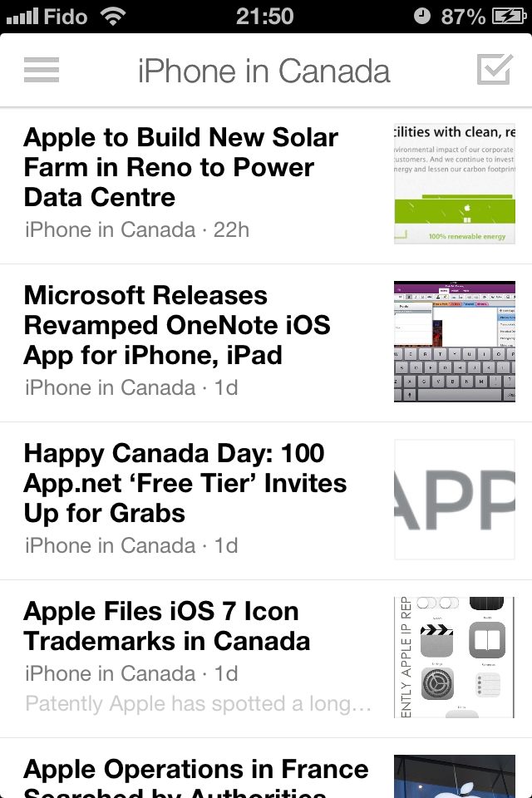Tap the 21:50 clock in status bar
The height and width of the screenshot is (798, 532).
264,17
